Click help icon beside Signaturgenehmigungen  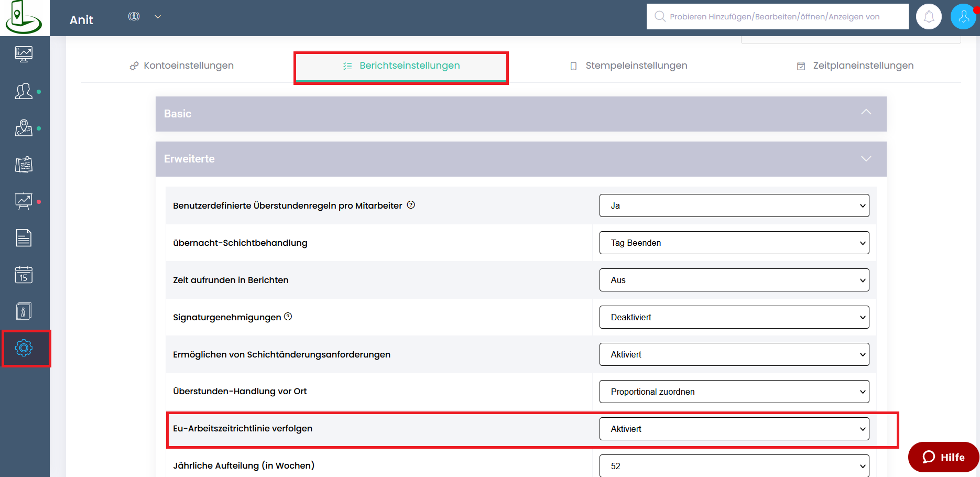288,317
